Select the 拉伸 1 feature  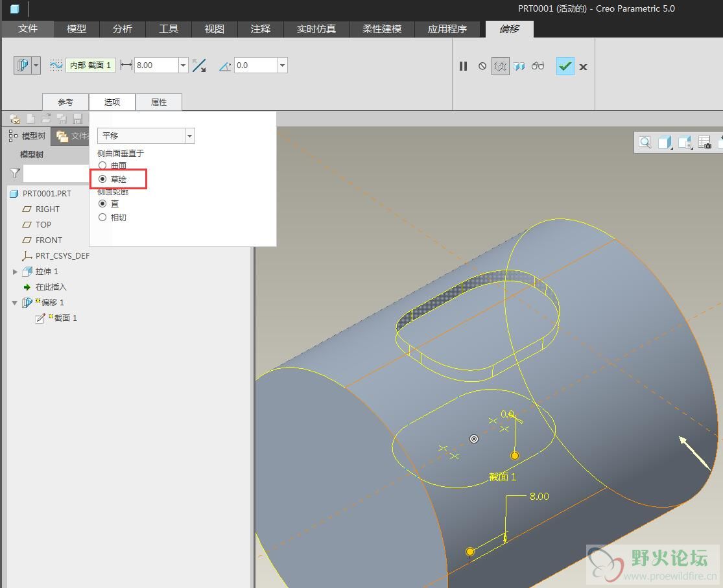click(x=41, y=271)
